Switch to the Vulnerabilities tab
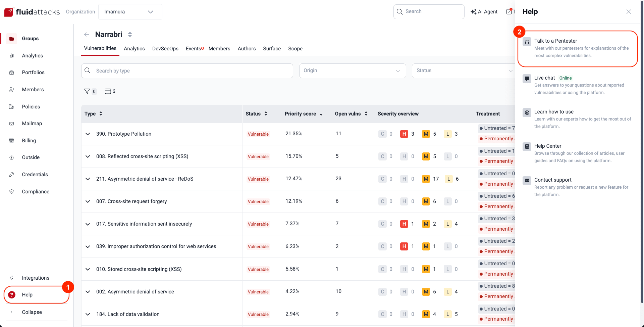 click(x=100, y=48)
